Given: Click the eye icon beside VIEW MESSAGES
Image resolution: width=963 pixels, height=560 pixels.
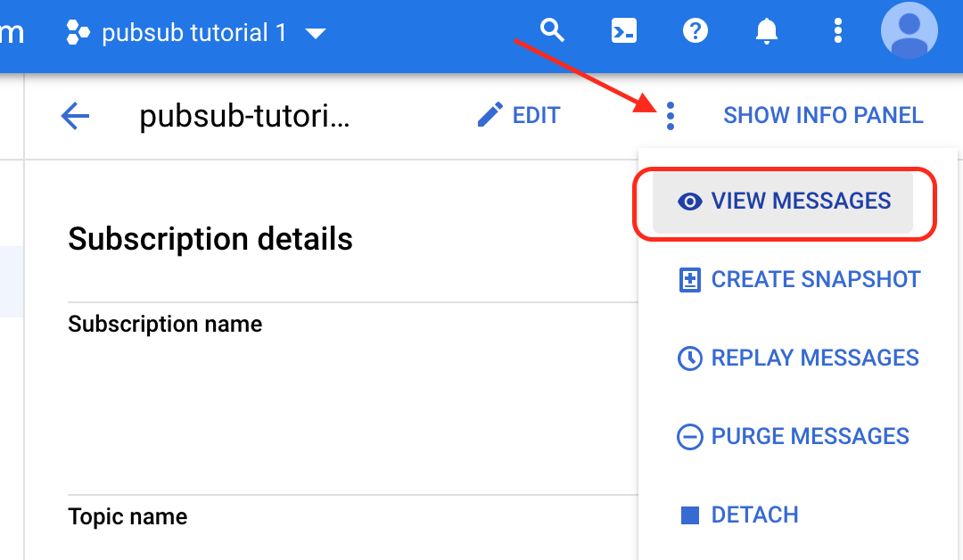Looking at the screenshot, I should (x=689, y=202).
